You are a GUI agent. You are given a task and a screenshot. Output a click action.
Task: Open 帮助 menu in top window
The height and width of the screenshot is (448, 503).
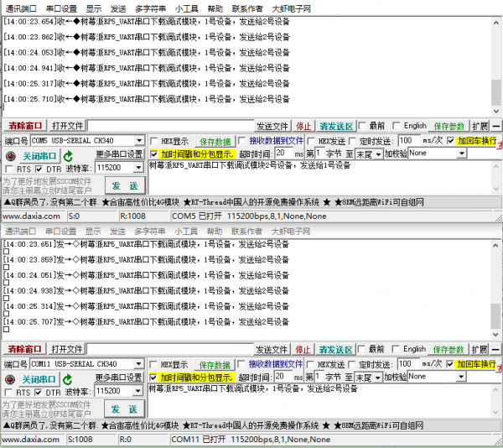click(215, 8)
